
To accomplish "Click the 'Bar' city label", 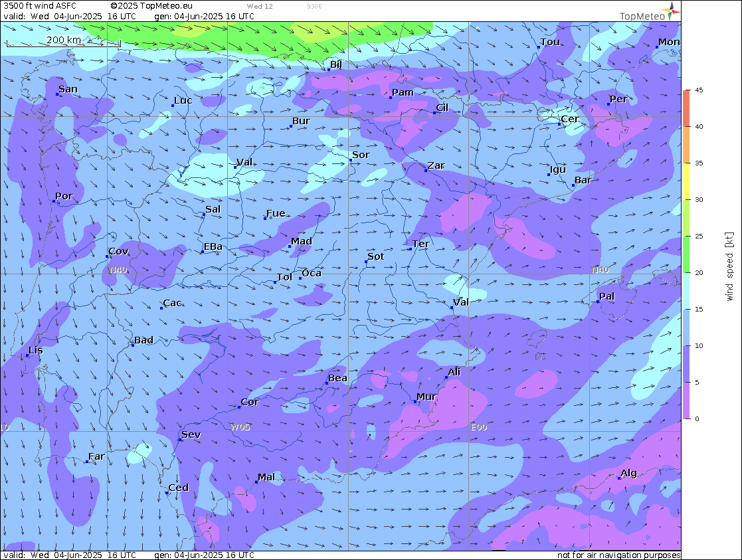I will tap(583, 180).
